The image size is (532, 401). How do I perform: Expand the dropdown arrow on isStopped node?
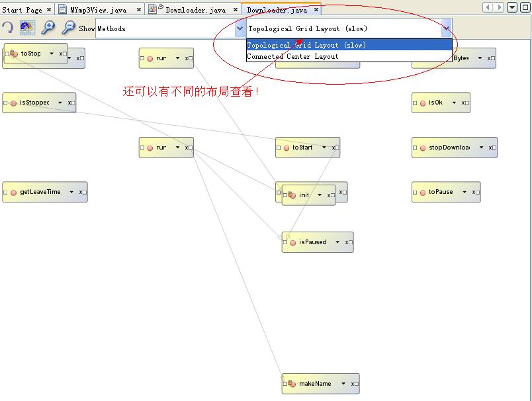tap(60, 103)
